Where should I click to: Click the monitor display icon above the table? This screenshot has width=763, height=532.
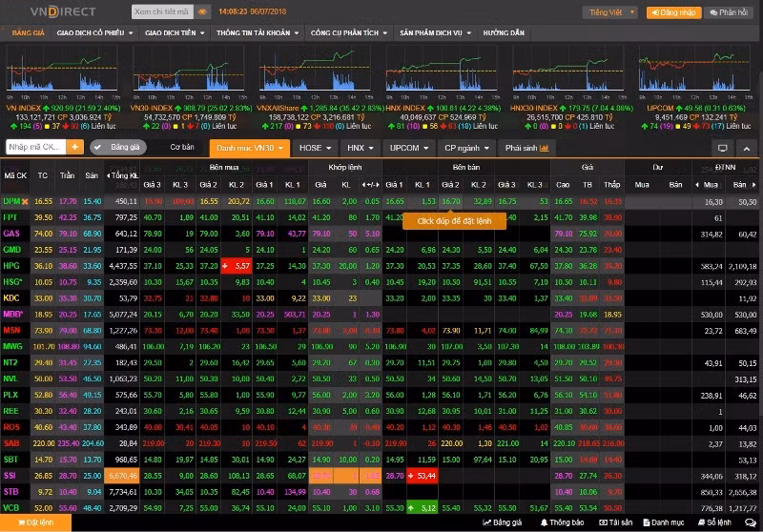coord(722,148)
